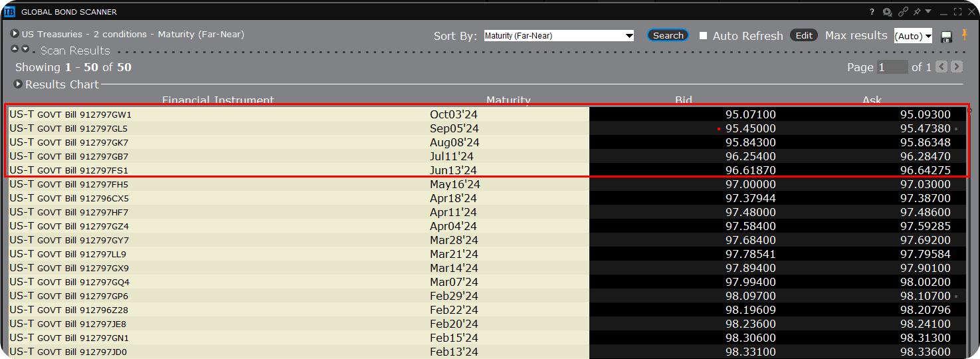This screenshot has height=359, width=980.
Task: Open title bar dropdown arrow menu
Action: click(x=928, y=11)
